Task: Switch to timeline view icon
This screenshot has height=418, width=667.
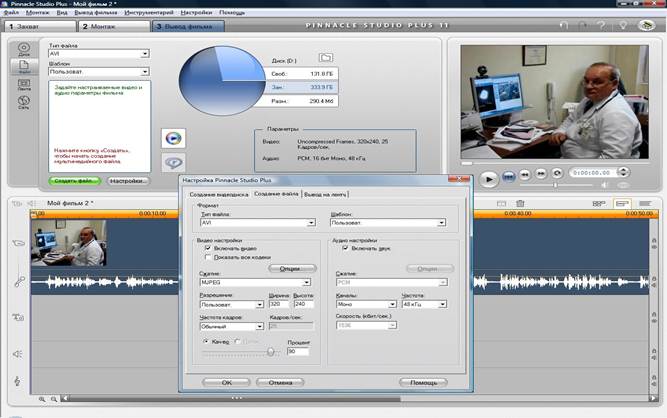Action: [x=622, y=204]
